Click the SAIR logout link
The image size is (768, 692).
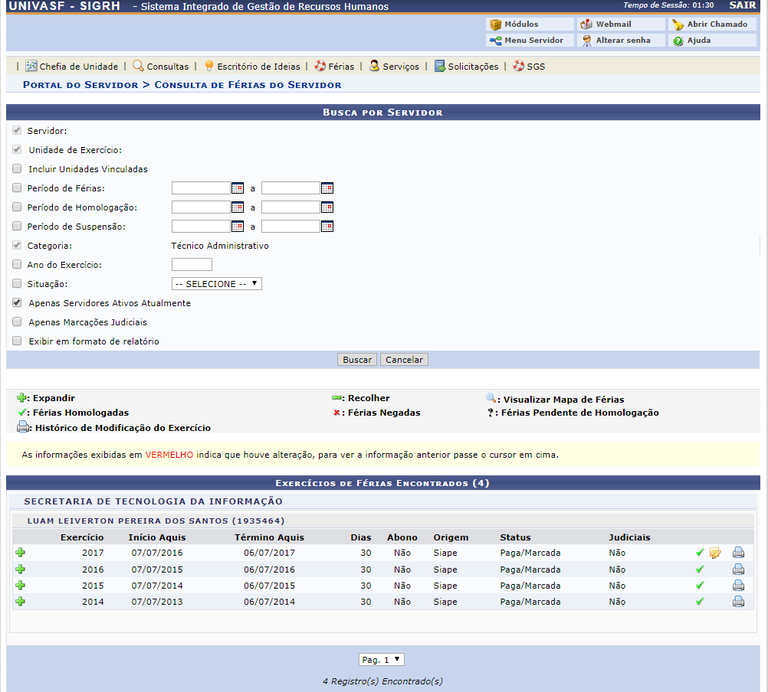point(743,5)
